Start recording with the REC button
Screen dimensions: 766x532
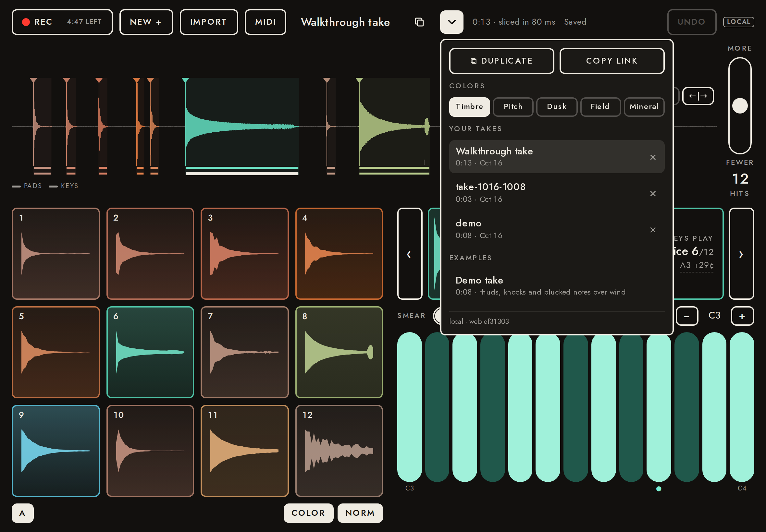(62, 22)
